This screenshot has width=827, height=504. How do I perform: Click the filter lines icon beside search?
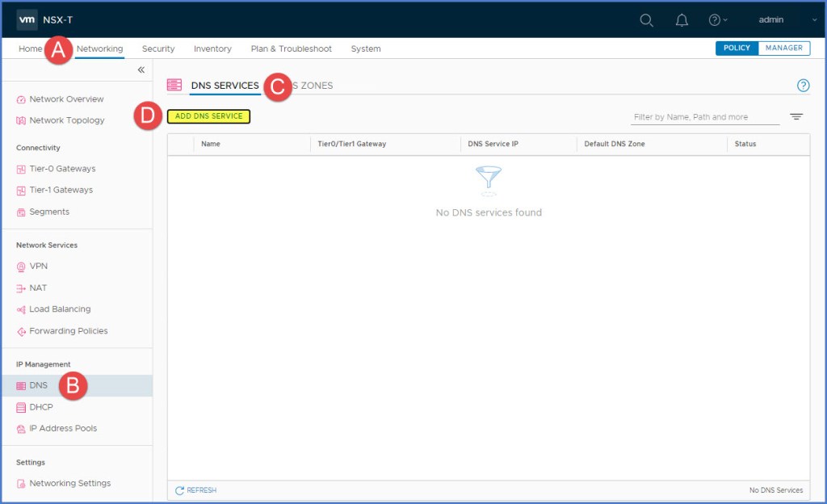(x=796, y=117)
